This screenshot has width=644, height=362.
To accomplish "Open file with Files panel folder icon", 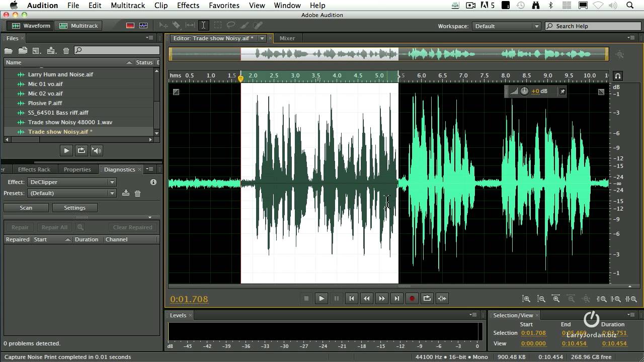I will point(9,50).
